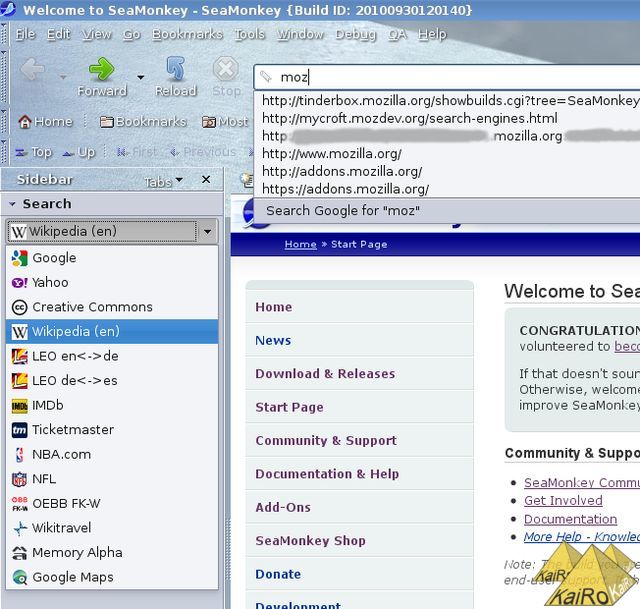The image size is (640, 609).
Task: Choose Google search engine from list
Action: 112,258
